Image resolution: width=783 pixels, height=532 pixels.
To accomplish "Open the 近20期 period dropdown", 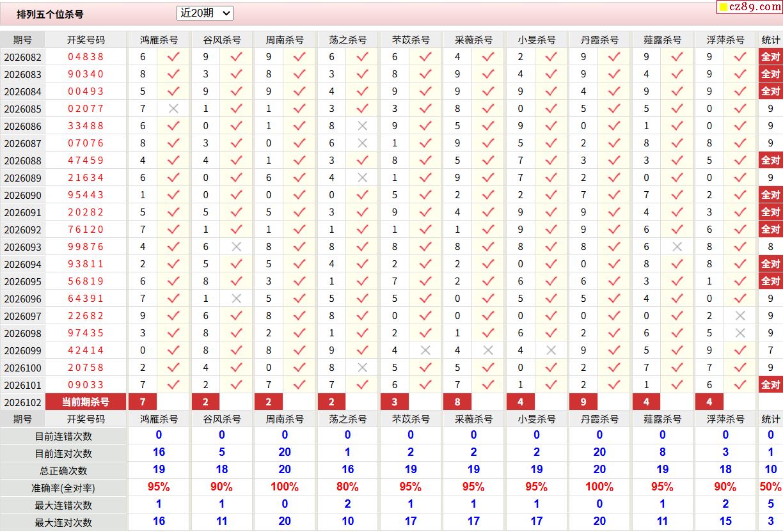I will pyautogui.click(x=205, y=13).
